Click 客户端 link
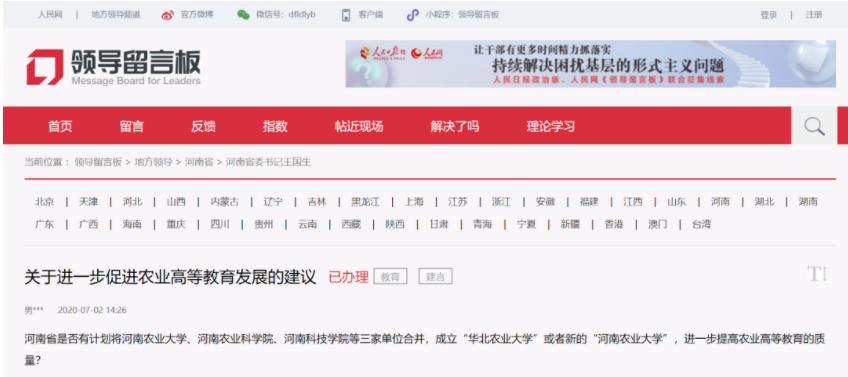 pos(370,15)
